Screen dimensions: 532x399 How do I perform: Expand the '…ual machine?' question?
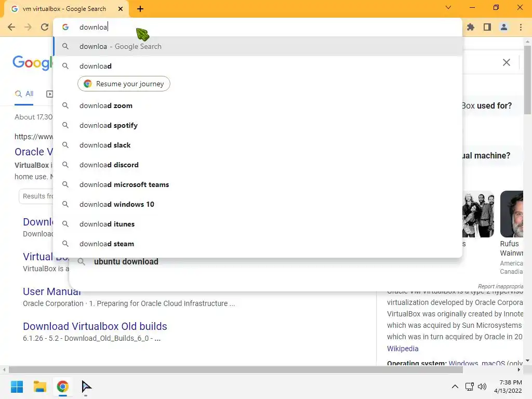486,156
